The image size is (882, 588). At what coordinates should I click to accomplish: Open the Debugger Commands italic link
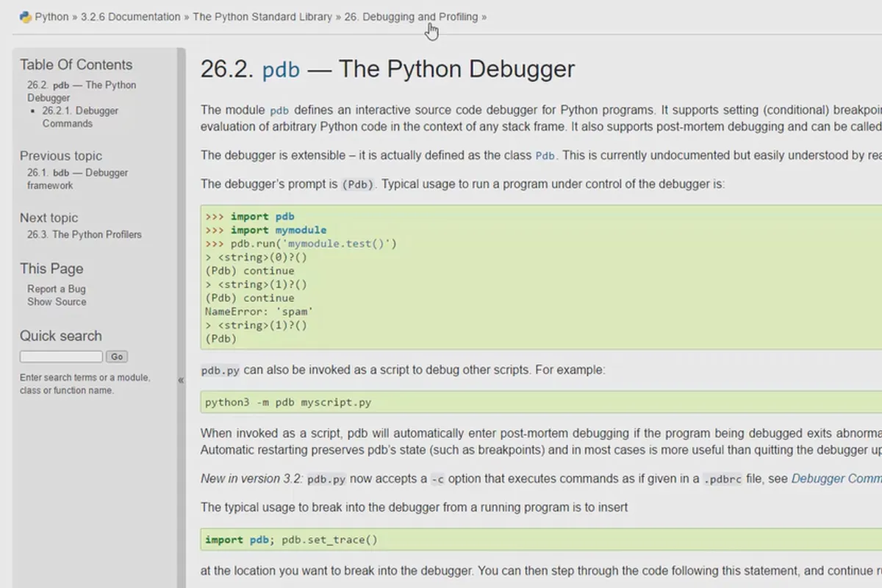coord(836,478)
